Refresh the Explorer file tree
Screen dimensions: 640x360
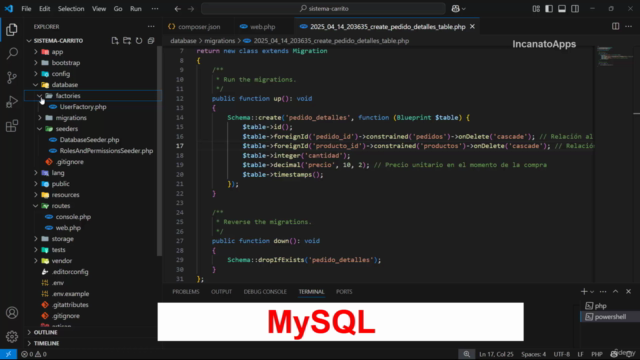click(x=139, y=41)
